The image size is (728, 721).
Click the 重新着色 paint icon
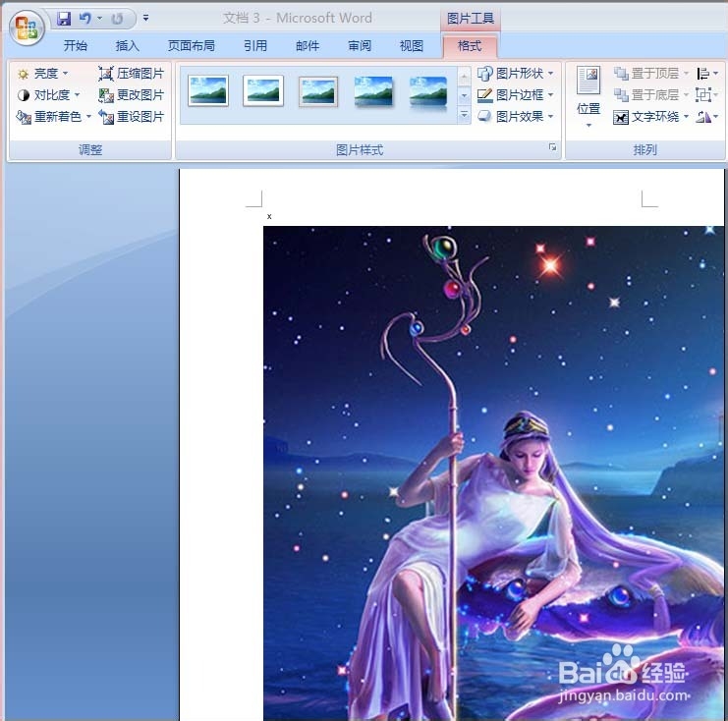point(24,117)
